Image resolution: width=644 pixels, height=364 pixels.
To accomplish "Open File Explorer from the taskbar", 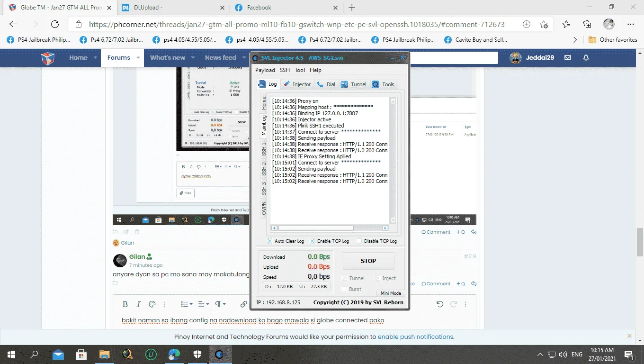I will click(x=104, y=354).
